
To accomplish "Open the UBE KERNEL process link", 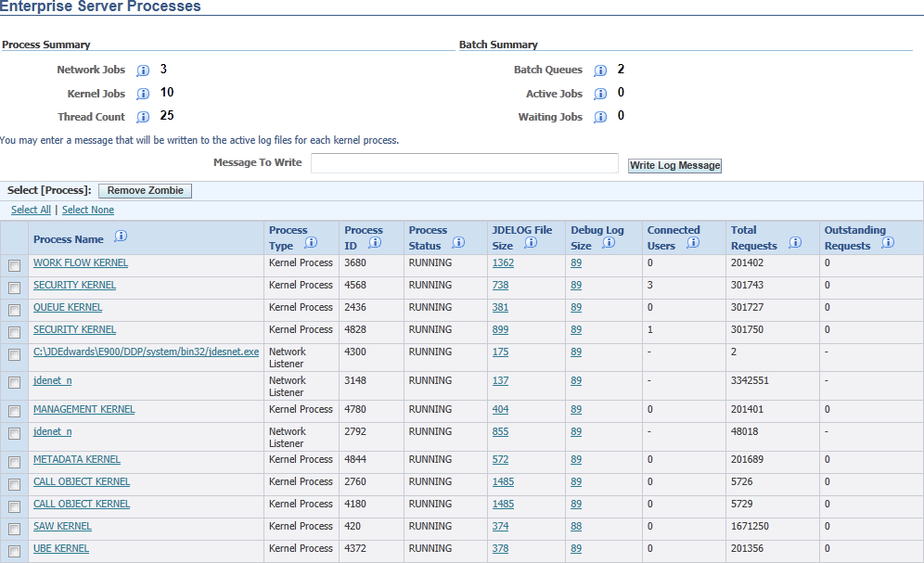I will pyautogui.click(x=60, y=548).
